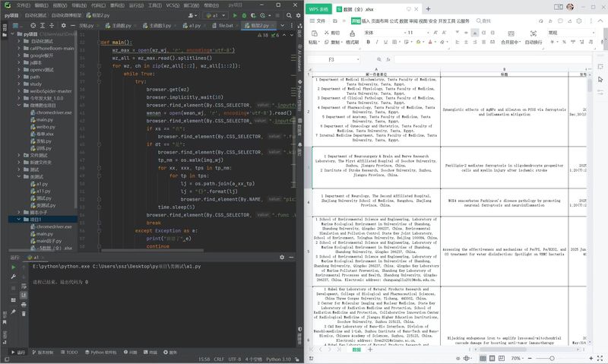Switch to page layout view icon in the WPS status bar
This screenshot has width=608, height=364.
pos(492,358)
